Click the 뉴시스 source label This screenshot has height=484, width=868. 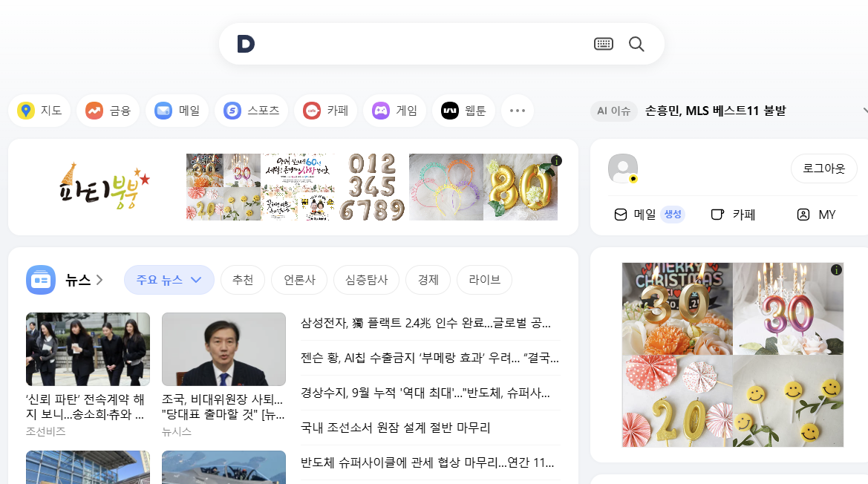[x=177, y=431]
